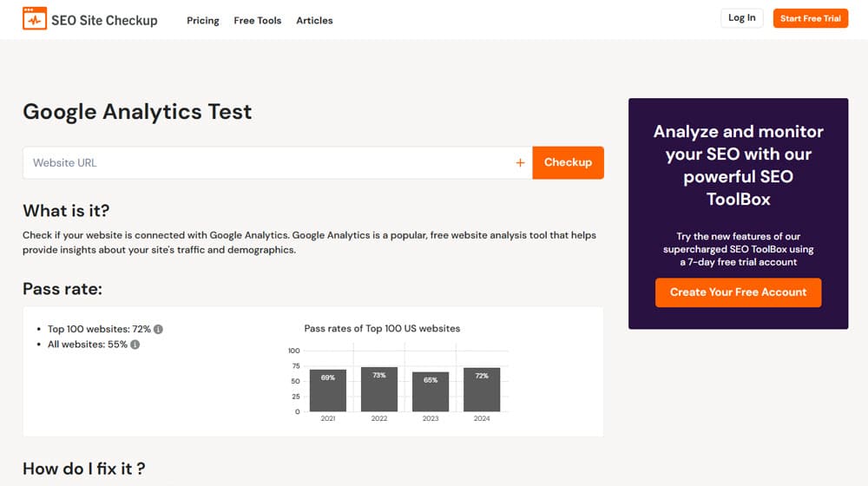Click the SEO Site Checkup brand name

point(105,21)
